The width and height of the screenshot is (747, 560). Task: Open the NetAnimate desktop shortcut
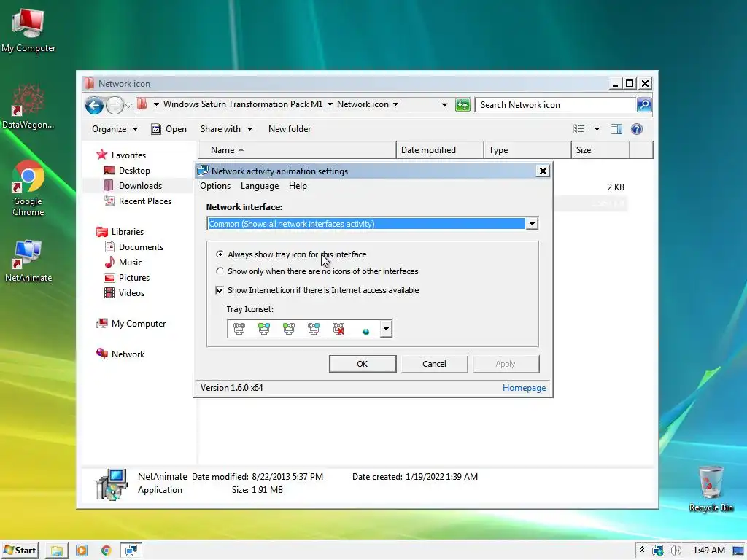(x=28, y=261)
